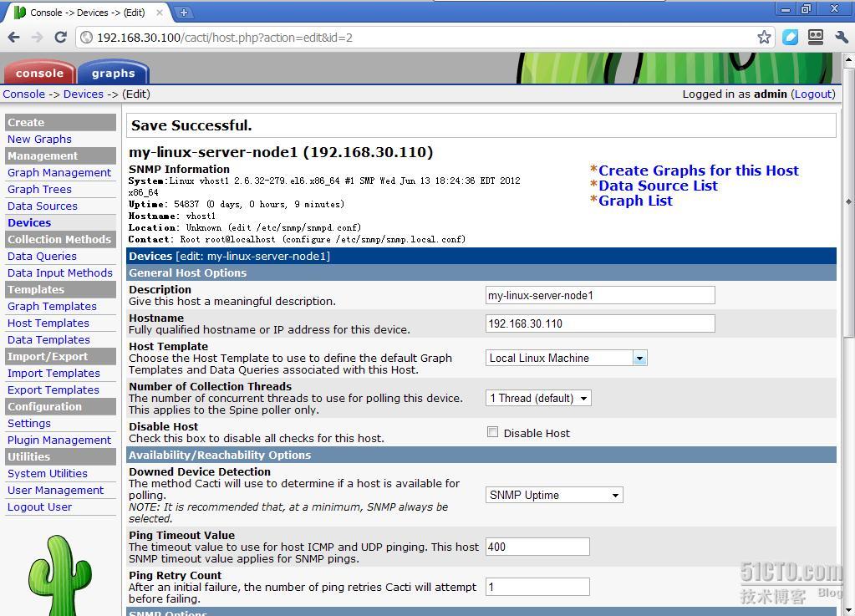Click Logout User in sidebar

coord(39,507)
